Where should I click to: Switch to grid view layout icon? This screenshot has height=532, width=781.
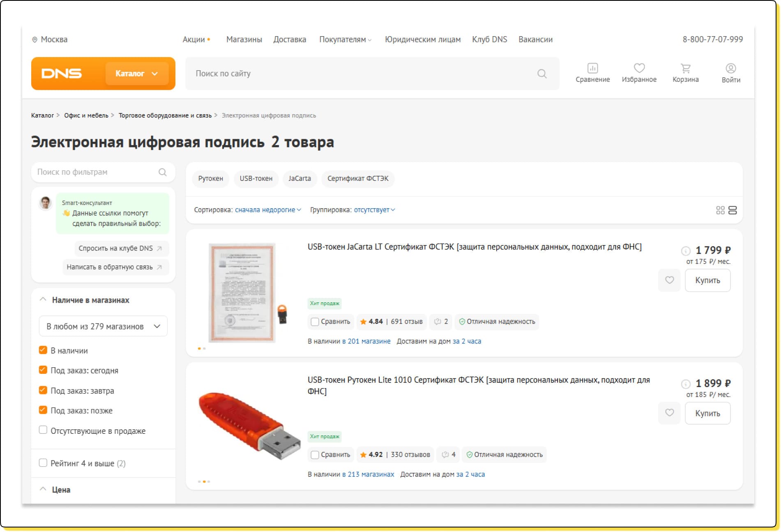[x=720, y=210]
